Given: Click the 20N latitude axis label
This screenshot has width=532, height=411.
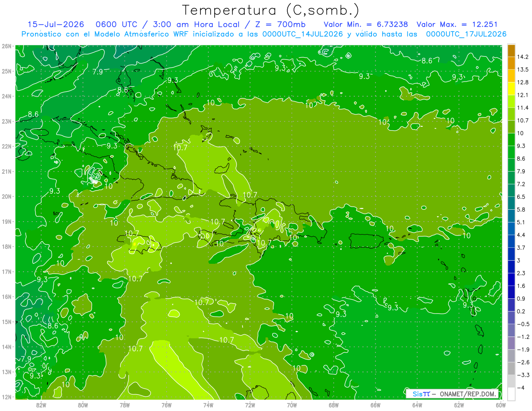Looking at the screenshot, I should pyautogui.click(x=7, y=196).
